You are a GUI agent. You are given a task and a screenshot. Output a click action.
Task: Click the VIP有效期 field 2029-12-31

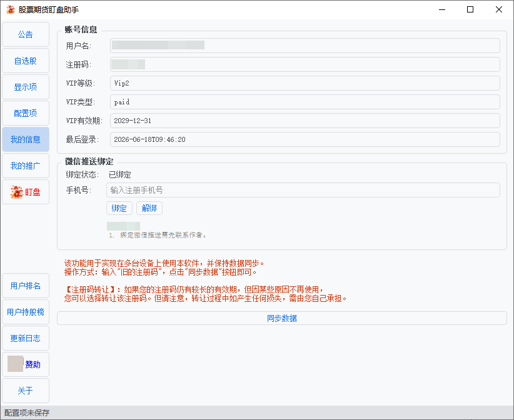click(305, 121)
